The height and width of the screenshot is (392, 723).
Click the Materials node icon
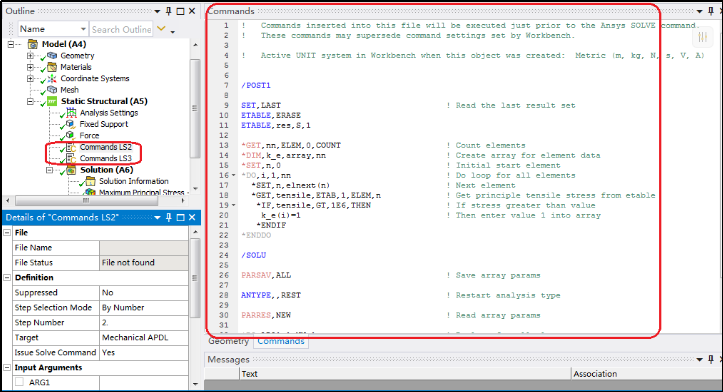tap(52, 67)
